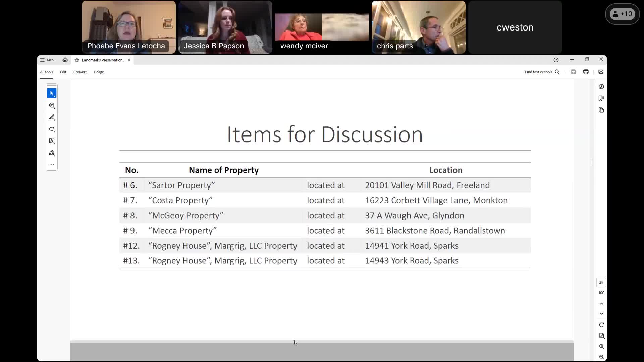Click the Share by email icon
644x362 pixels.
[601, 72]
